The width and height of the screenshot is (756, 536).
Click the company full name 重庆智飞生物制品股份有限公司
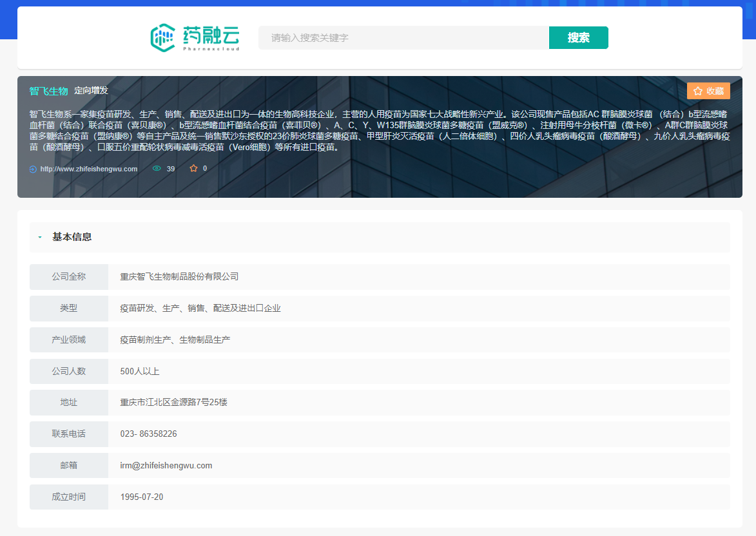[x=179, y=276]
